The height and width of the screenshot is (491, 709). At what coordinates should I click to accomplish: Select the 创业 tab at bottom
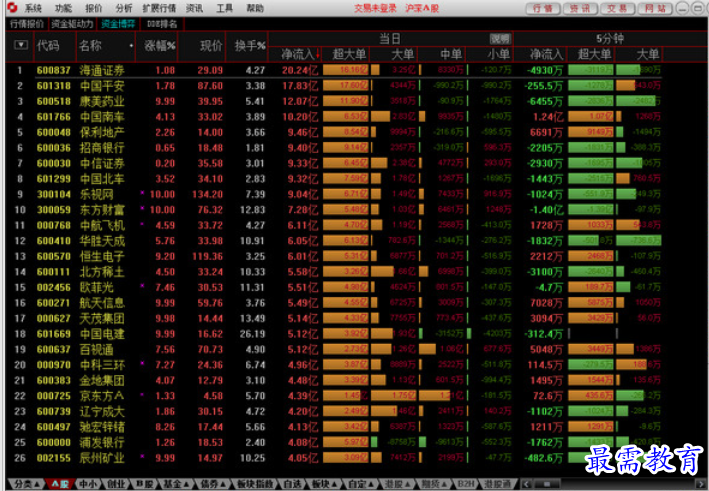(x=115, y=484)
